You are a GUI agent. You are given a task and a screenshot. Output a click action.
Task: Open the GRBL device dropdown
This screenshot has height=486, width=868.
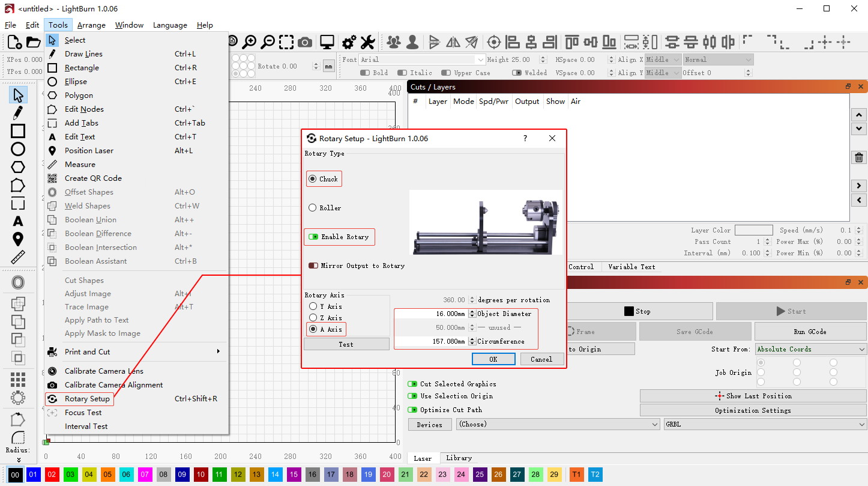coord(765,424)
